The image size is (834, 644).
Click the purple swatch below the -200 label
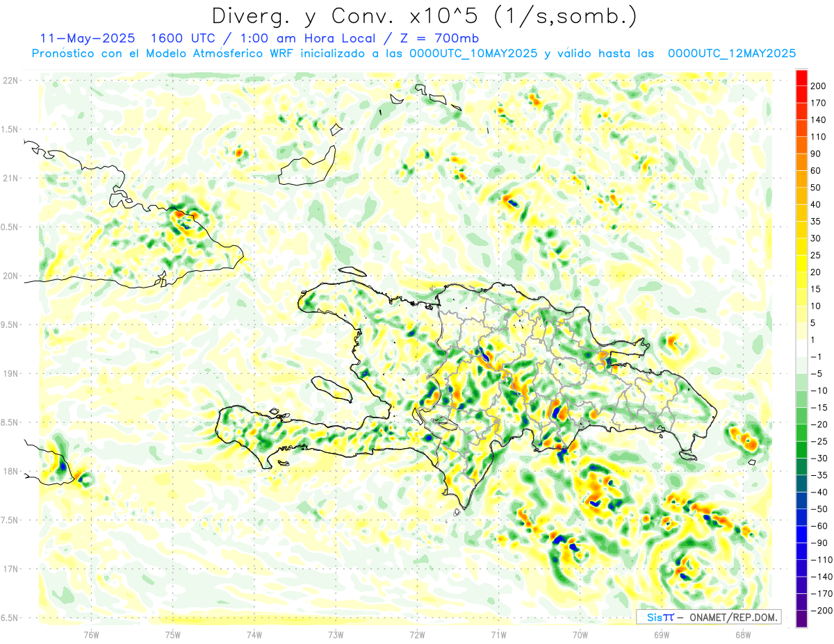click(801, 619)
